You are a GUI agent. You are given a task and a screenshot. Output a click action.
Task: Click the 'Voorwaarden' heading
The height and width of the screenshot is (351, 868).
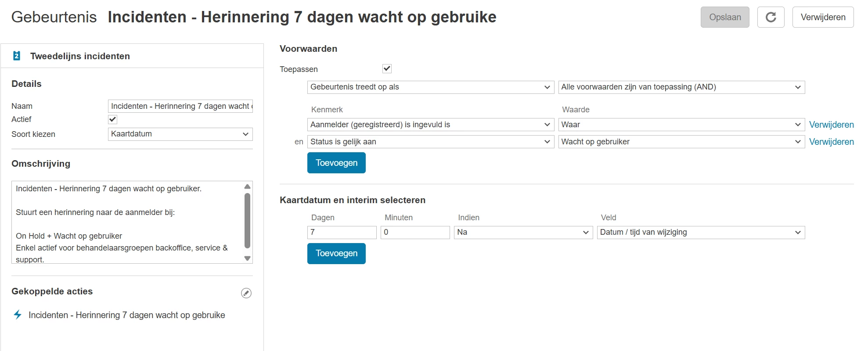[x=308, y=49]
